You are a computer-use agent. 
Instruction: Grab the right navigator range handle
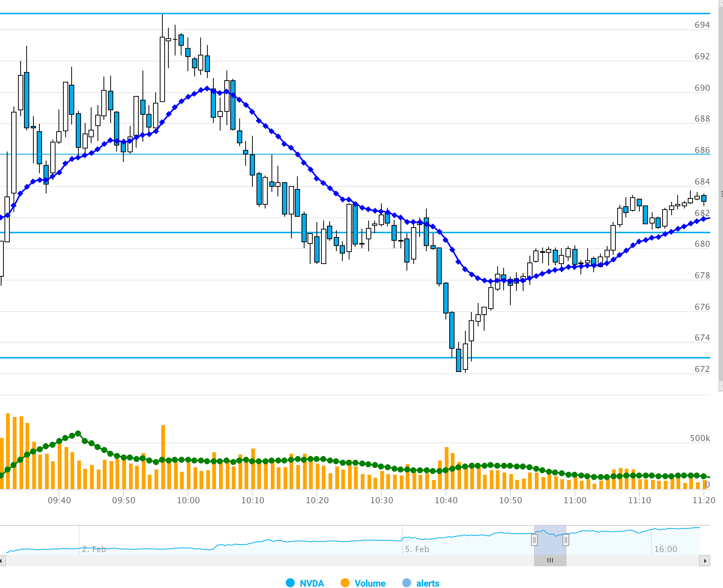pyautogui.click(x=566, y=540)
